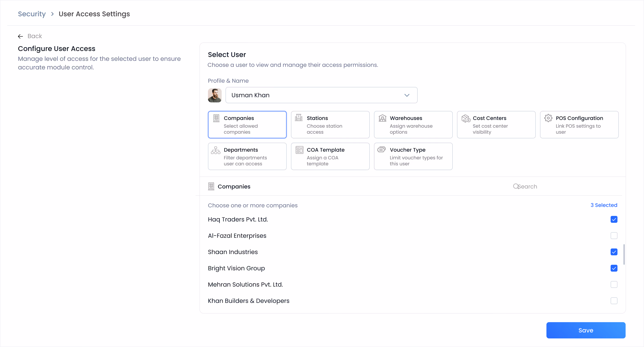
Task: Click the Companies section header icon
Action: 211,187
